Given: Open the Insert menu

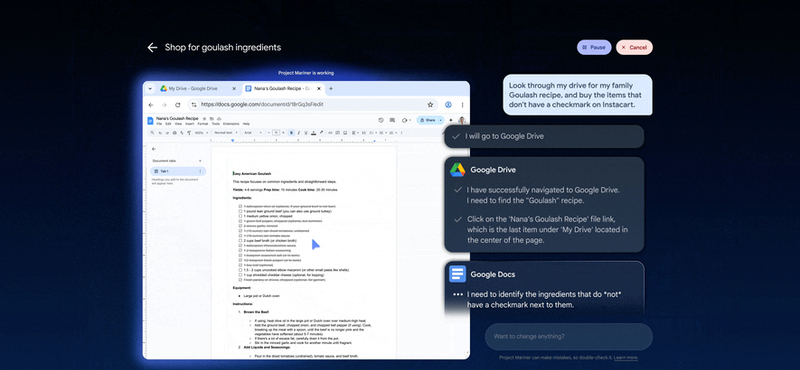Looking at the screenshot, I should (x=189, y=124).
